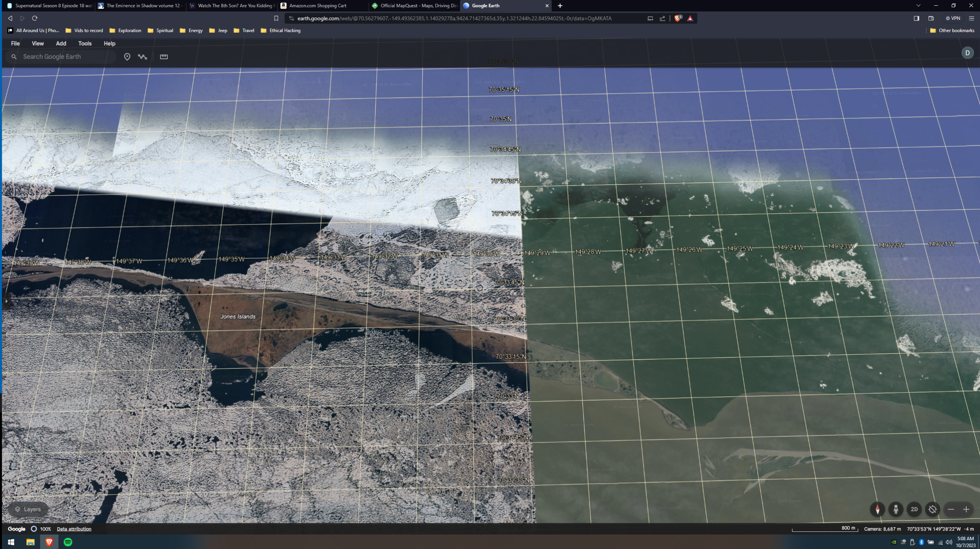This screenshot has width=980, height=549.
Task: Toggle the browser sidebar panel icon
Action: pyautogui.click(x=916, y=18)
